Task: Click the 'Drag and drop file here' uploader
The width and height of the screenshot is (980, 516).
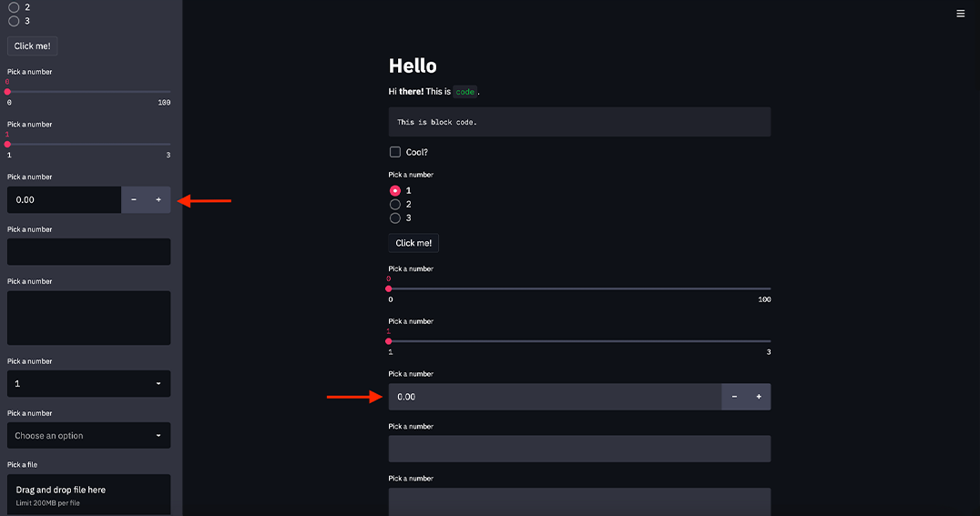Action: pos(88,494)
